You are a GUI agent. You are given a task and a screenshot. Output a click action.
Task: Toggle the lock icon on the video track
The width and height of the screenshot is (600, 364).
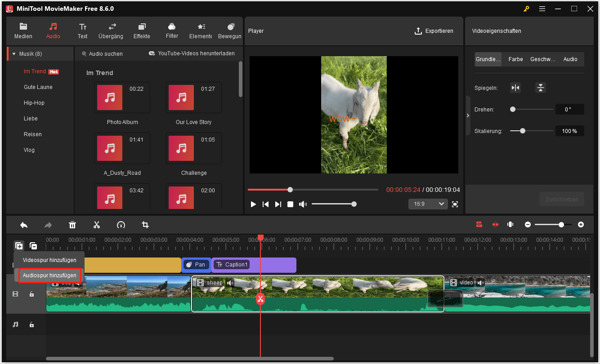click(x=31, y=293)
